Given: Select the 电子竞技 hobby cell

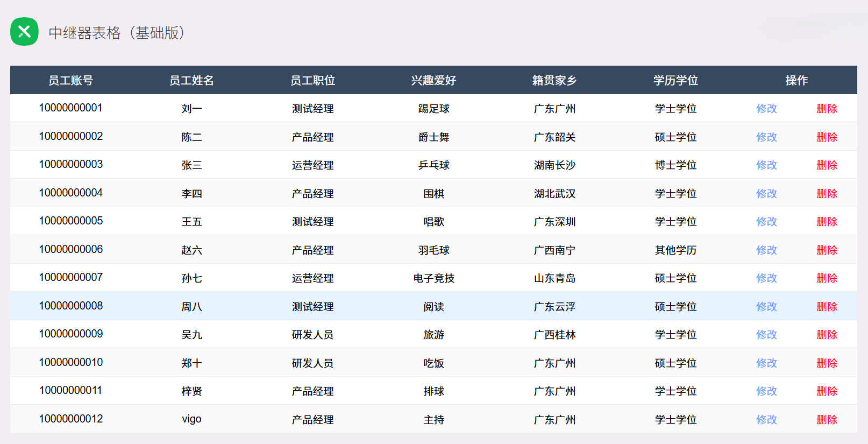Looking at the screenshot, I should tap(433, 278).
